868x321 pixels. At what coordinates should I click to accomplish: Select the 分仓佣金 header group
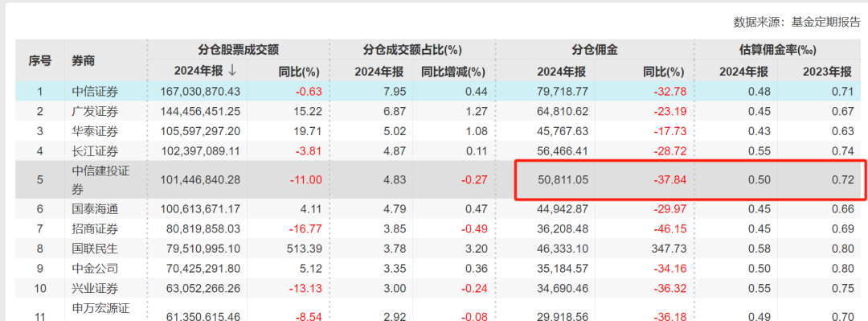595,49
